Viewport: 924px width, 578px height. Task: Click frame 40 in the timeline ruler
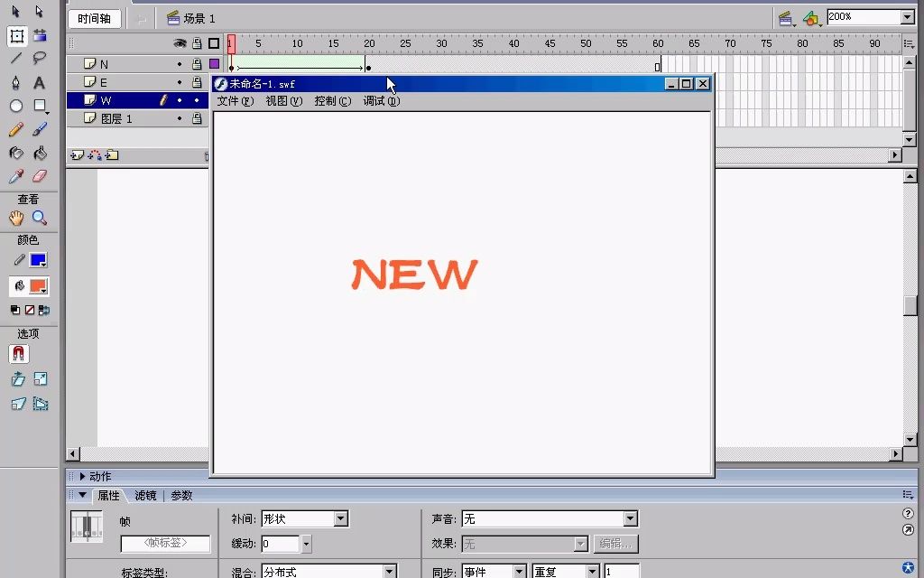click(513, 42)
